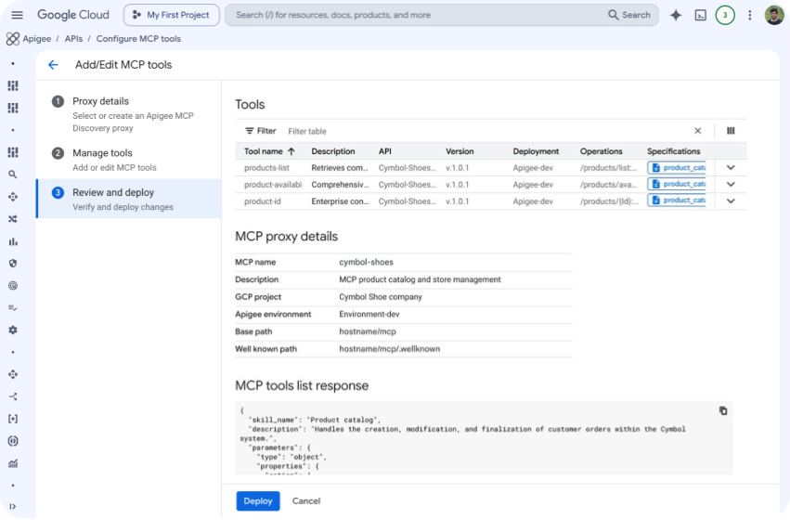Viewport: 790px width, 532px height.
Task: Click the cymbol-shoes MCP name value
Action: click(x=366, y=262)
